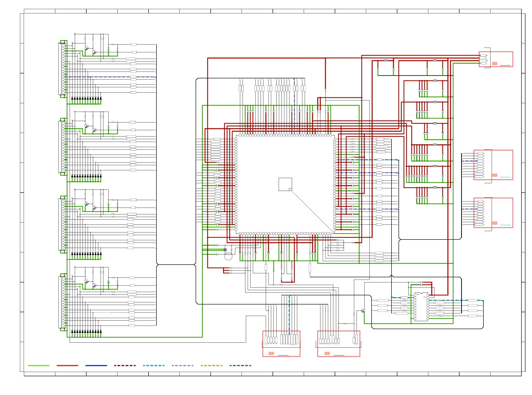Click the orange tag in top-right pink box
The height and width of the screenshot is (395, 532).
point(494,64)
